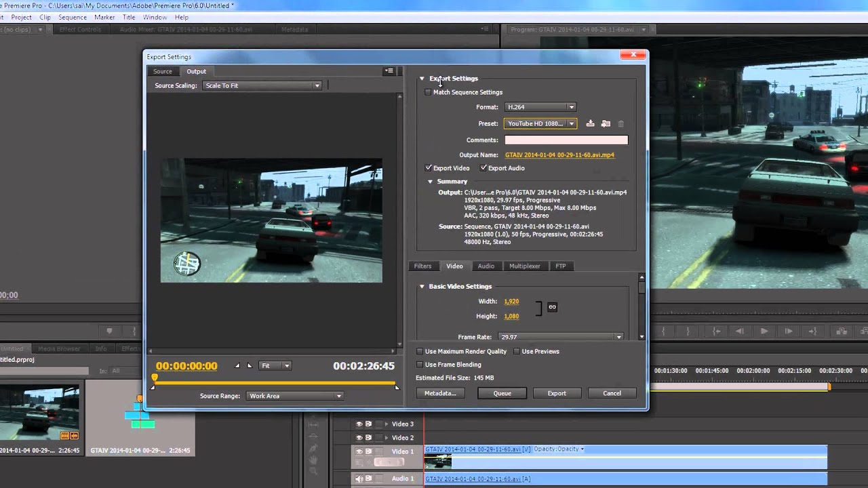Click the Output Name file link

(x=559, y=155)
